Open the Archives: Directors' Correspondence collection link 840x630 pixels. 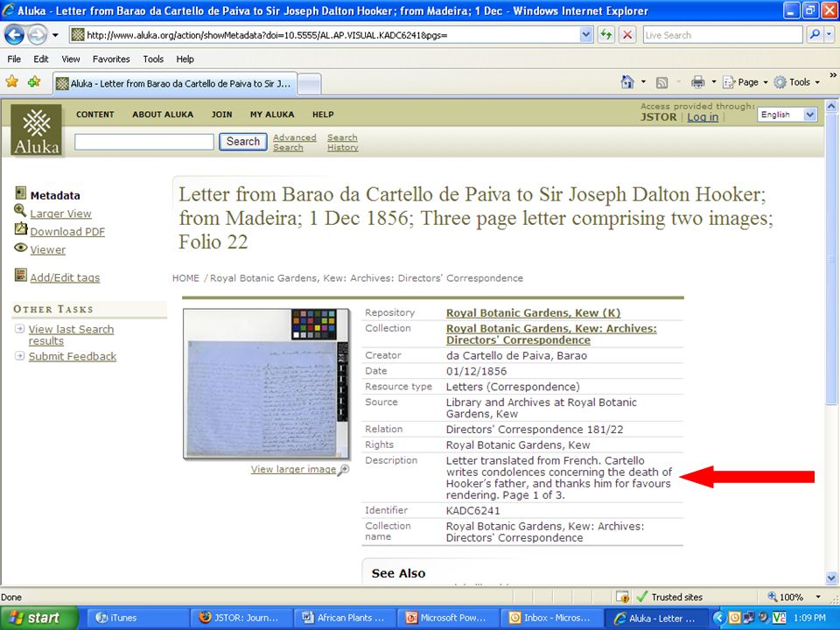coord(551,334)
